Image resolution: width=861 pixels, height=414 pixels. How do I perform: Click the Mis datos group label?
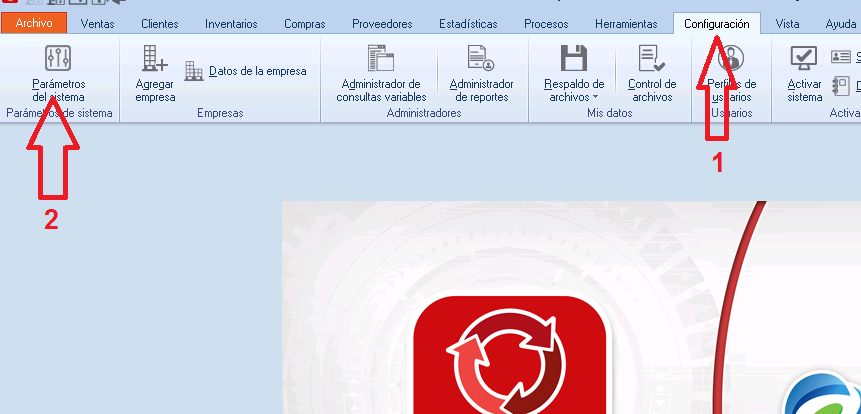point(610,113)
